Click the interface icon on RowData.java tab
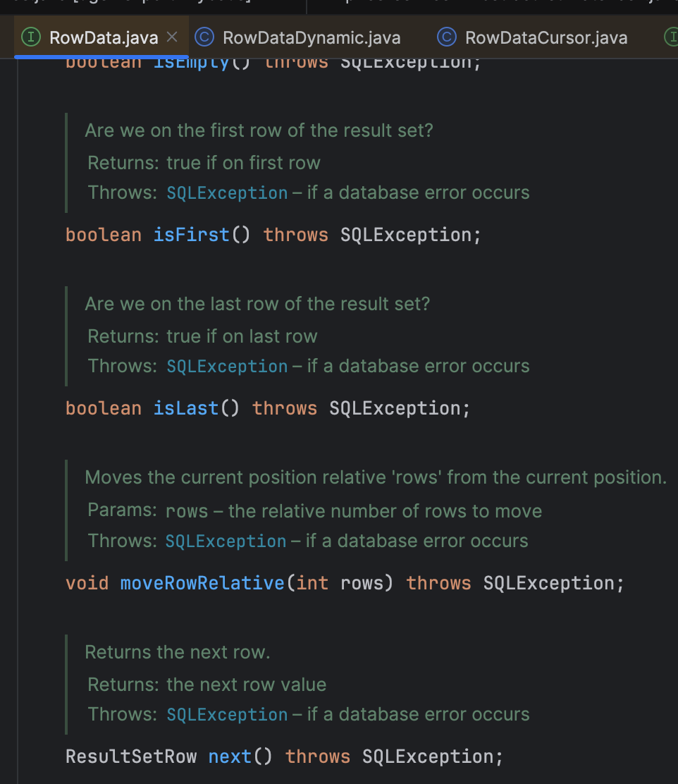Viewport: 678px width, 784px height. [x=32, y=37]
